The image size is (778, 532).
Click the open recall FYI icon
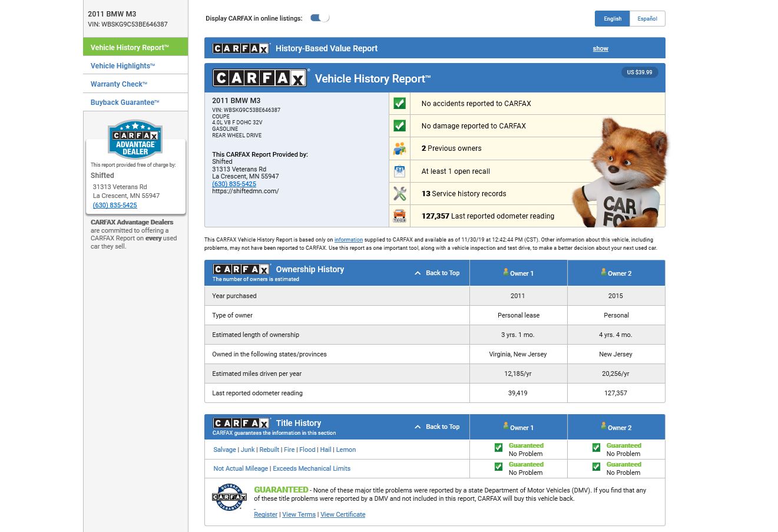point(399,171)
